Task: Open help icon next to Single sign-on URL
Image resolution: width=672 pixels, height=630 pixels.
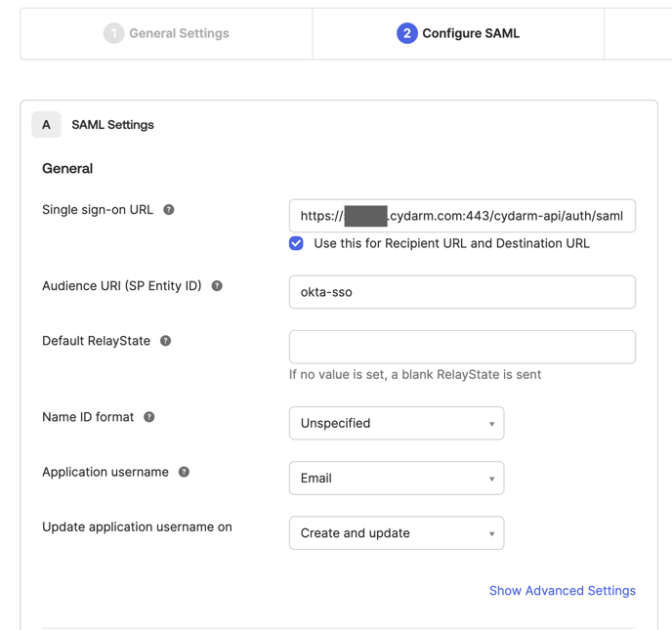Action: (169, 210)
